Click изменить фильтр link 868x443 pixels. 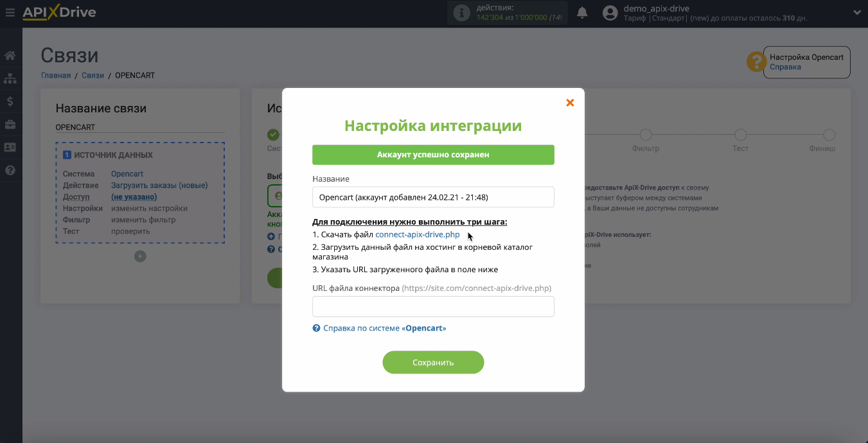coord(143,220)
